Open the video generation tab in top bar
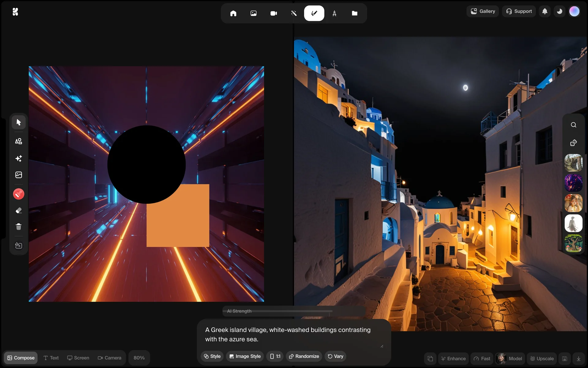 pyautogui.click(x=273, y=13)
